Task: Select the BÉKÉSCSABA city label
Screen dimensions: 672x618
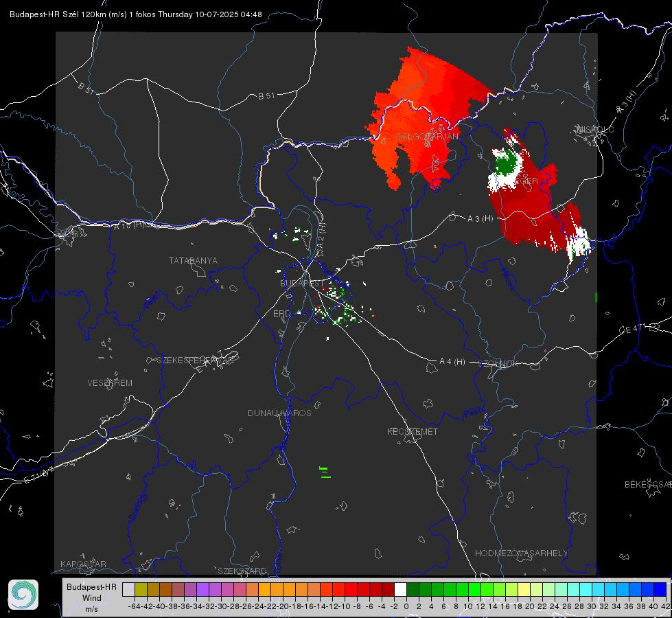Action: tap(648, 485)
